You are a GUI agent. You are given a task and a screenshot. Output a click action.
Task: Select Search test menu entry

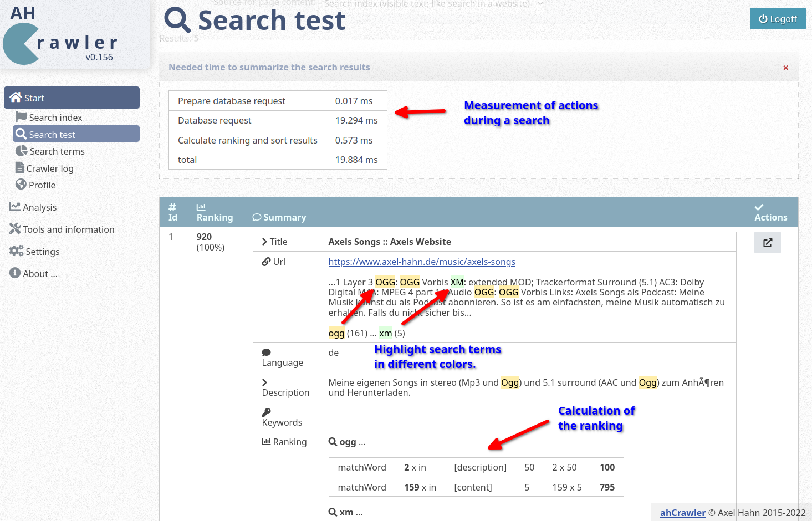pos(76,134)
